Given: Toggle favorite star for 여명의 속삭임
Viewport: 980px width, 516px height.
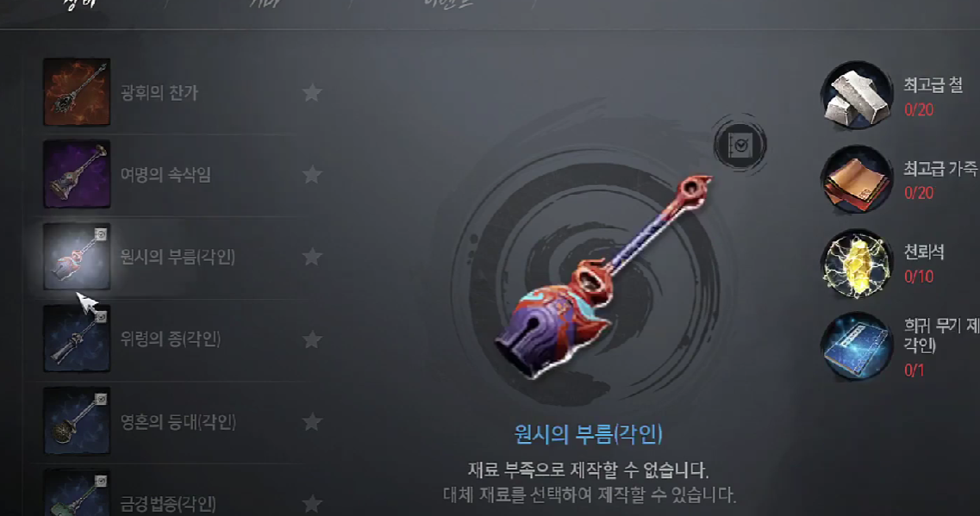Looking at the screenshot, I should point(312,174).
